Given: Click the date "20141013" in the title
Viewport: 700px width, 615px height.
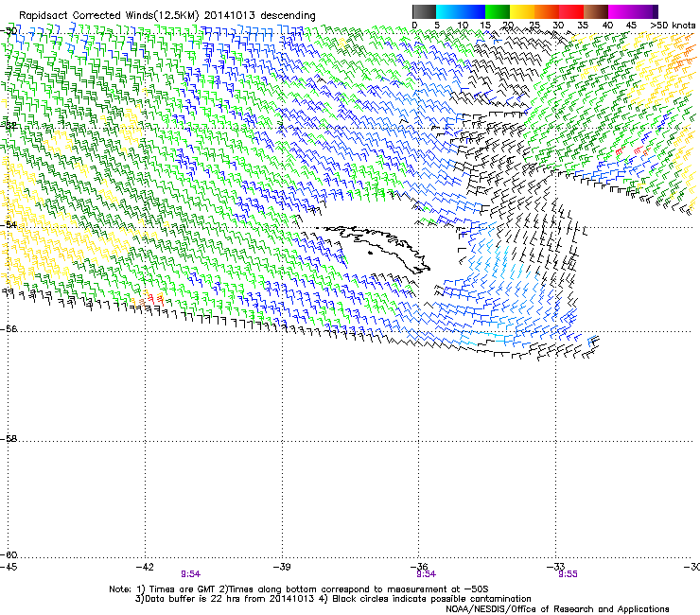Looking at the screenshot, I should coord(230,15).
